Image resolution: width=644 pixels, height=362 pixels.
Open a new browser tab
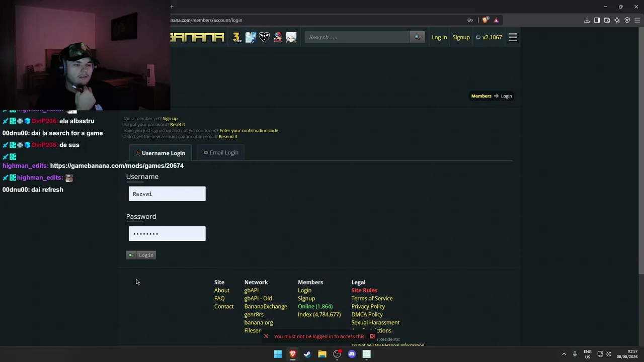click(x=172, y=7)
